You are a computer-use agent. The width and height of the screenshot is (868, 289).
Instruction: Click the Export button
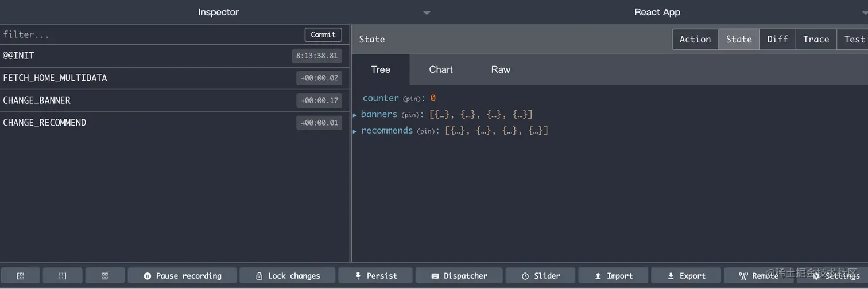coord(686,276)
